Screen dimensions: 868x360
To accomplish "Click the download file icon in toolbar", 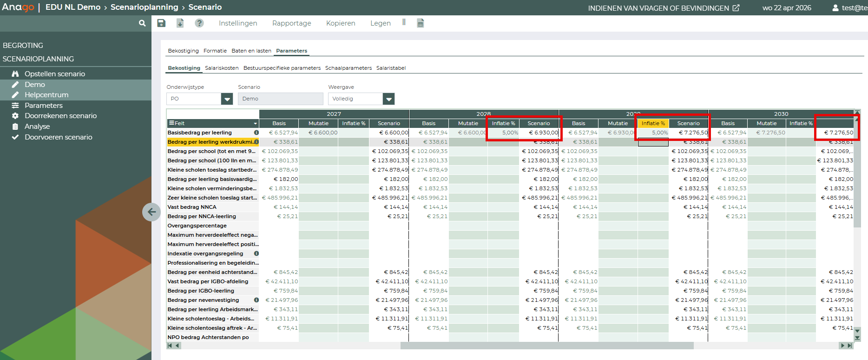I will point(180,23).
